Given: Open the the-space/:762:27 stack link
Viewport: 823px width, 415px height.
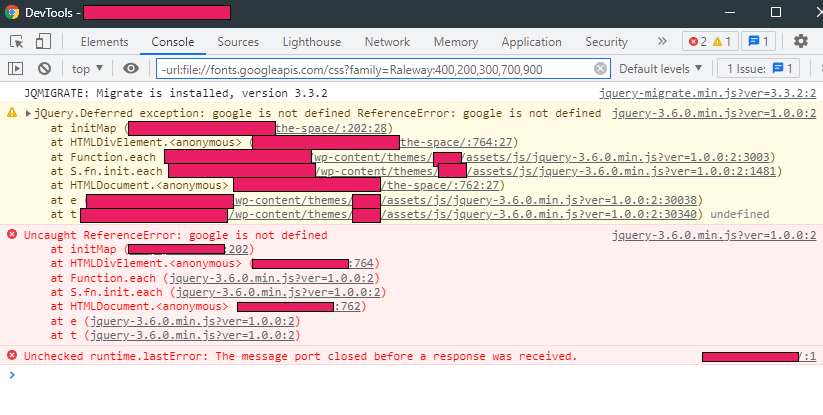Looking at the screenshot, I should (439, 185).
